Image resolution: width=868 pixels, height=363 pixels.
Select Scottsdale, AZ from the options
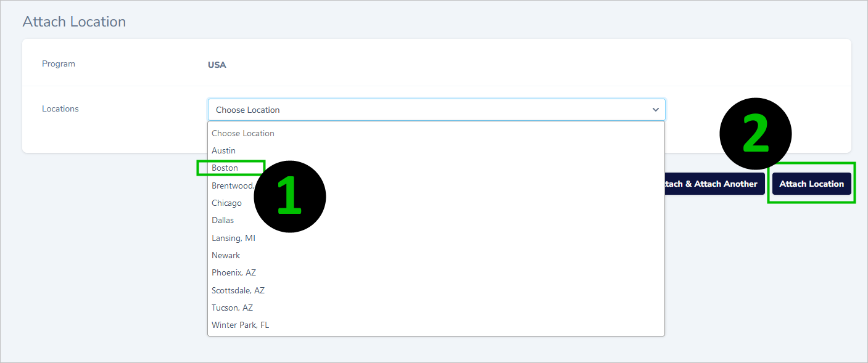(x=238, y=290)
